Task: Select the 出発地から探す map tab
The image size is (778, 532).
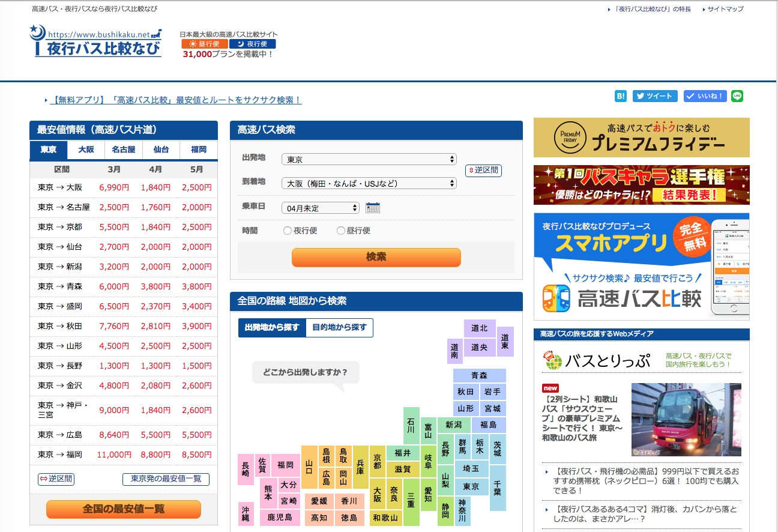Action: tap(272, 328)
